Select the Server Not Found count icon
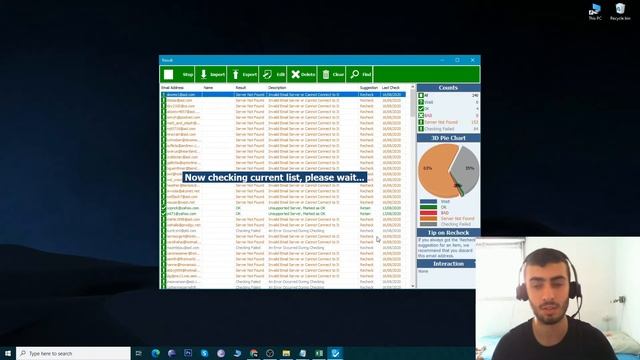 pos(421,122)
